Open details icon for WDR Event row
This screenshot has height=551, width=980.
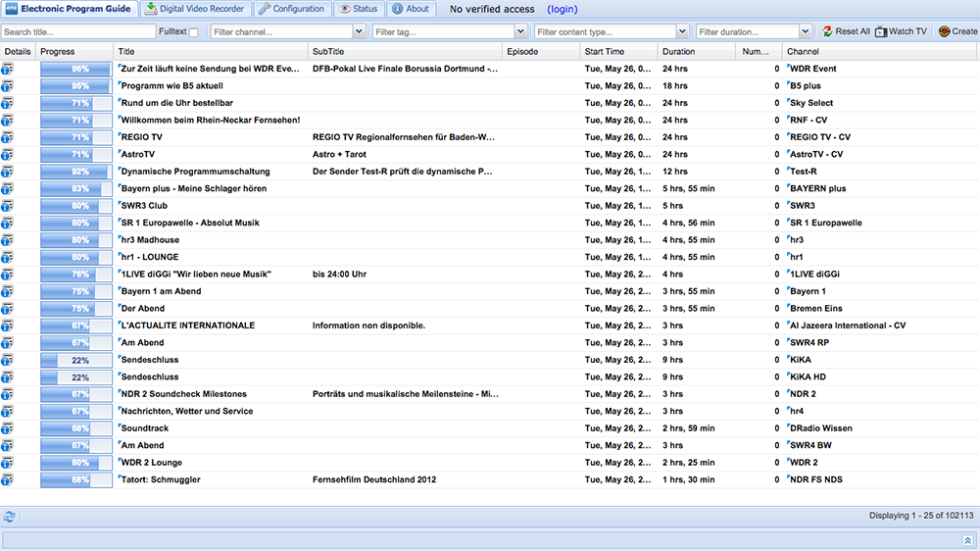(7, 69)
